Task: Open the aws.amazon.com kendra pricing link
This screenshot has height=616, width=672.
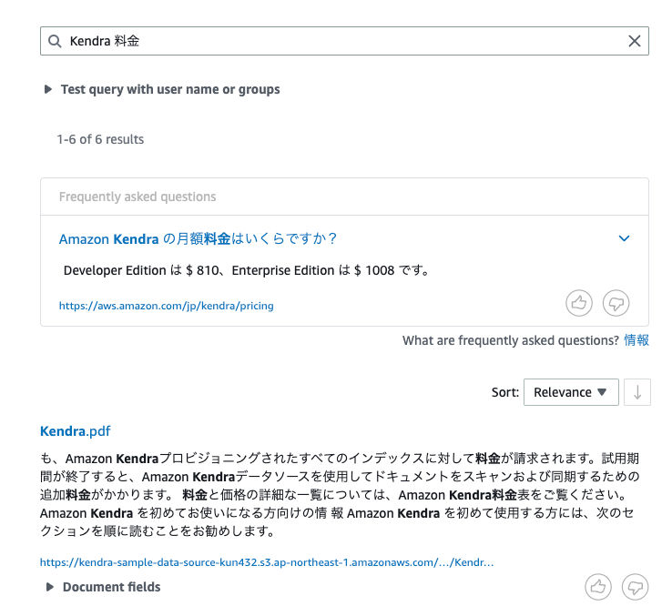Action: [167, 306]
